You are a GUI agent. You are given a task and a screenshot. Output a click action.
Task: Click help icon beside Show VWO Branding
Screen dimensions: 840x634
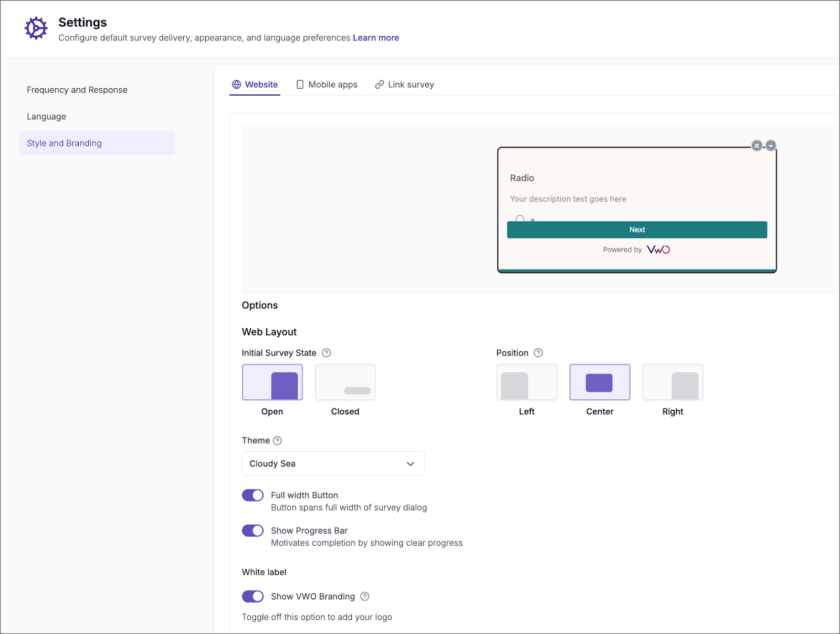[x=365, y=596]
